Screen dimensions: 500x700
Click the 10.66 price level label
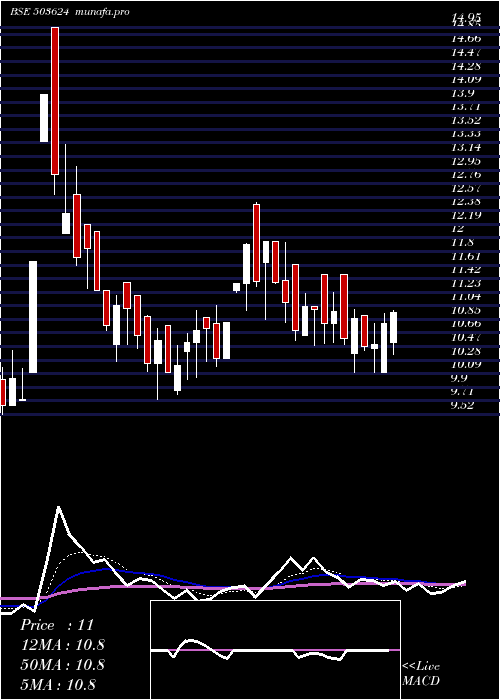pyautogui.click(x=466, y=324)
